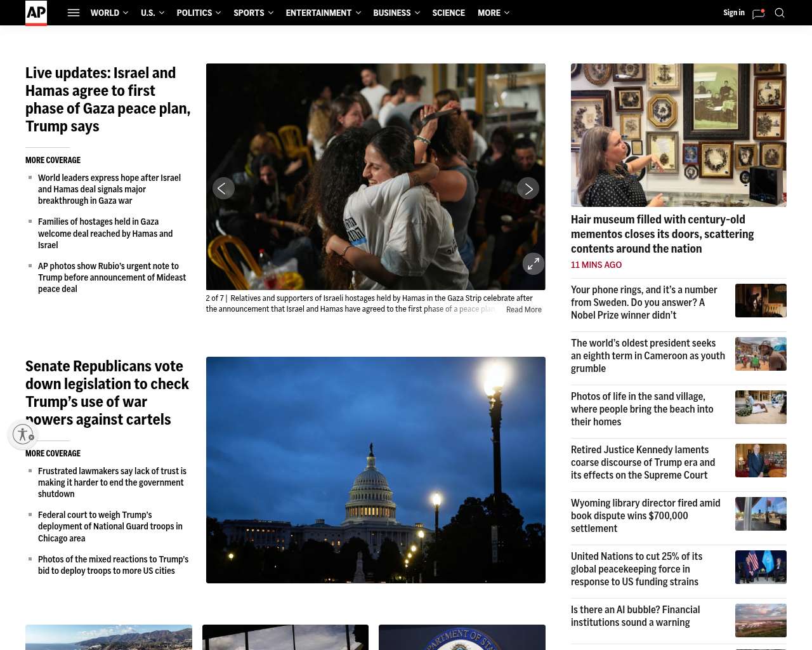Expand the Entertainment dropdown menu
The image size is (812, 650).
click(323, 13)
